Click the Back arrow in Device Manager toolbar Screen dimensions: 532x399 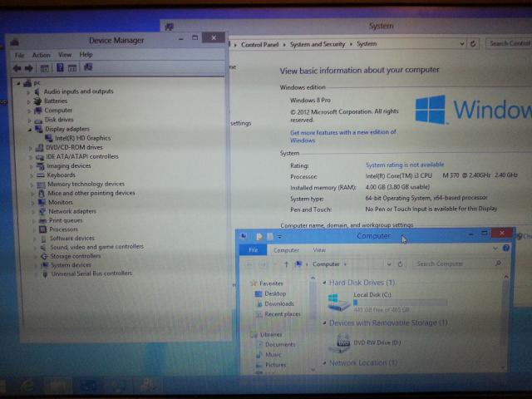click(17, 68)
